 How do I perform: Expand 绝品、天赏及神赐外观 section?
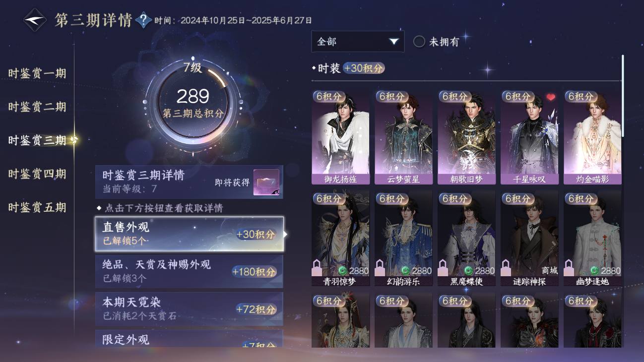(x=190, y=271)
